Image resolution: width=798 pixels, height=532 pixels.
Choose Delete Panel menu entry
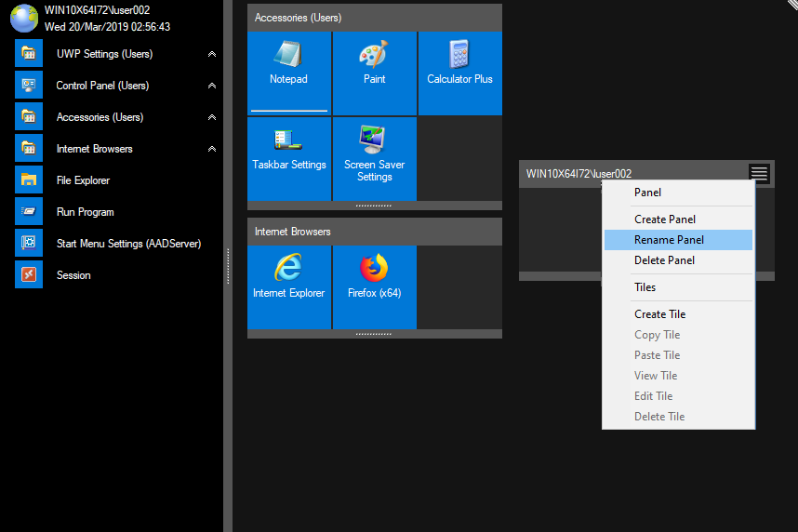664,260
